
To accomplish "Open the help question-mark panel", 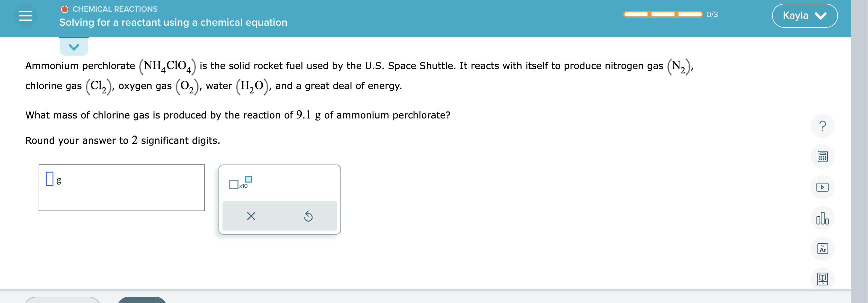I will click(822, 125).
